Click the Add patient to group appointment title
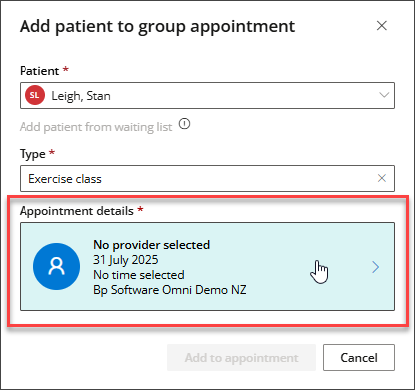 (157, 27)
